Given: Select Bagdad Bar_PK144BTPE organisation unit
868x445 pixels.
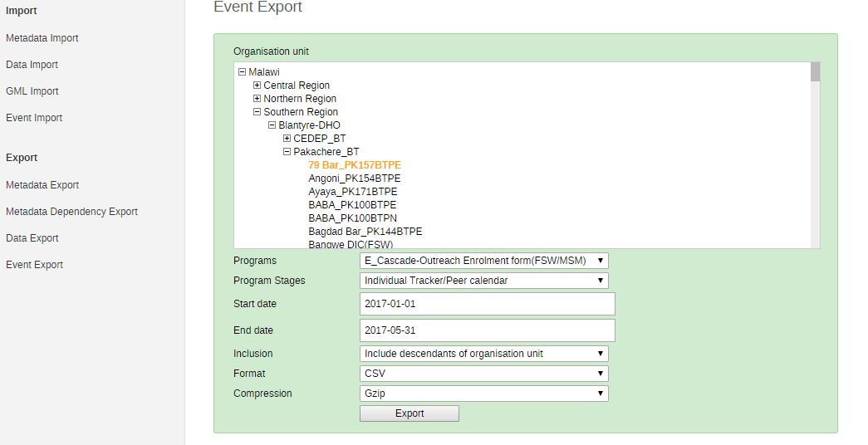Looking at the screenshot, I should click(365, 232).
